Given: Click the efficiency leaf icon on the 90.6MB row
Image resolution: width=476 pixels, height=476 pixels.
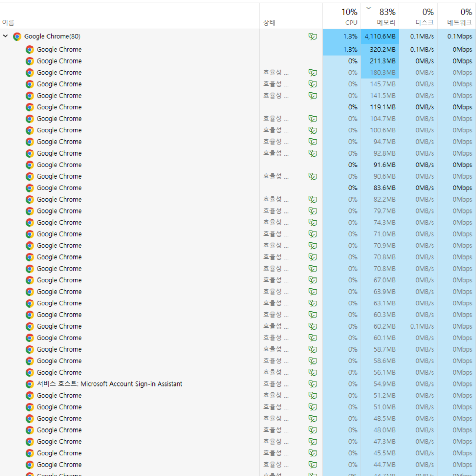Looking at the screenshot, I should coord(313,176).
